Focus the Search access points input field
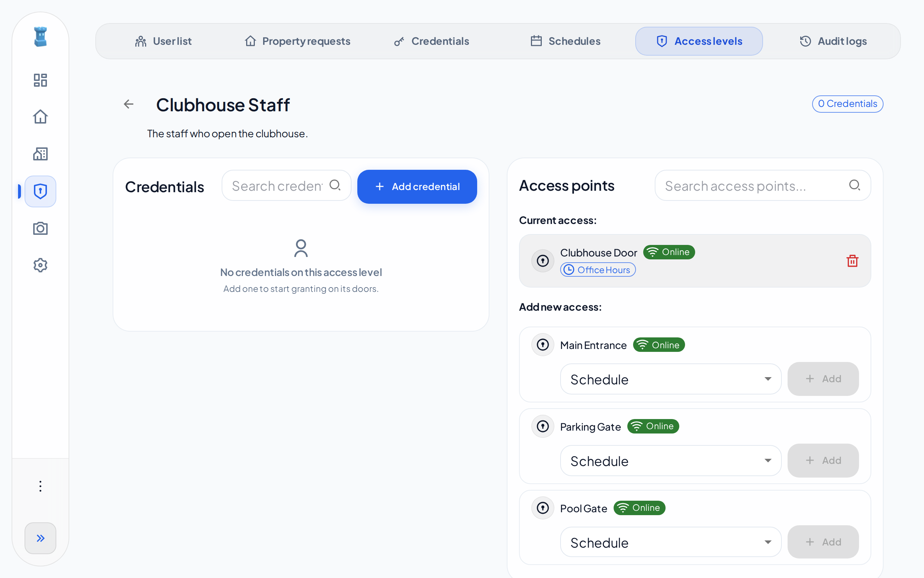Viewport: 924px width, 578px height. tap(763, 185)
